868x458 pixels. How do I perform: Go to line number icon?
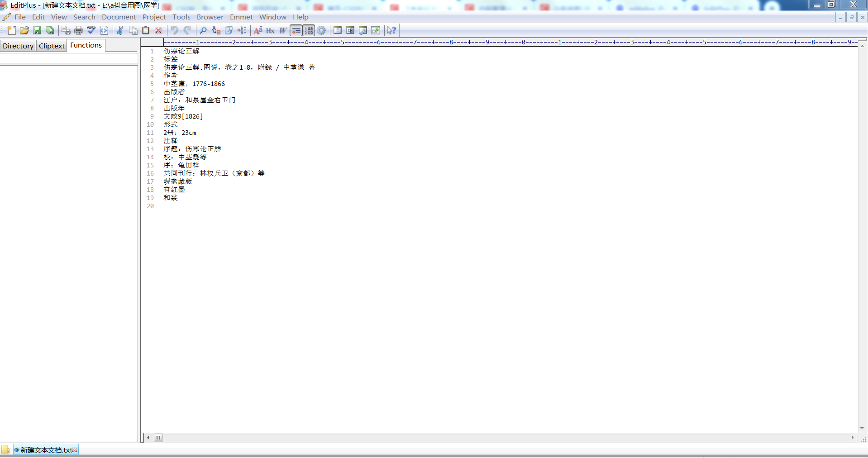(x=242, y=30)
